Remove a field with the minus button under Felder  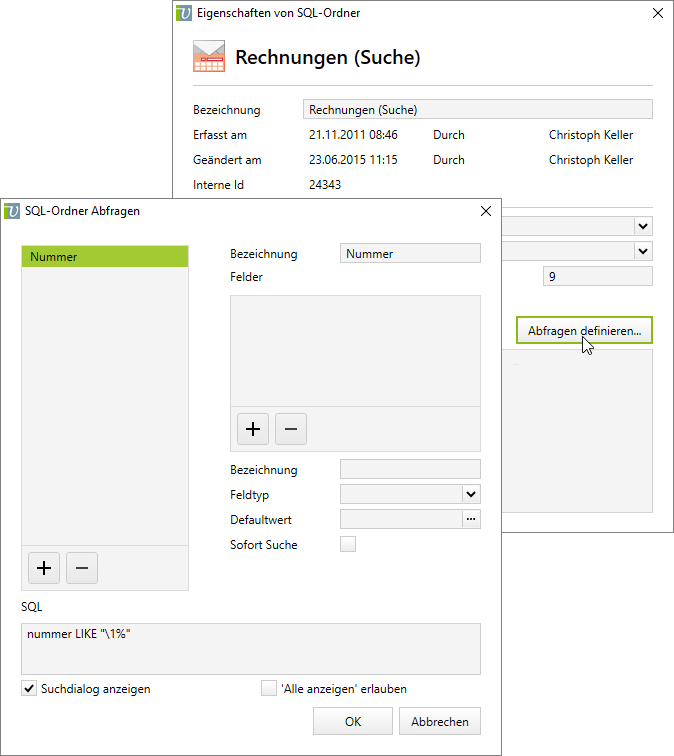point(291,428)
